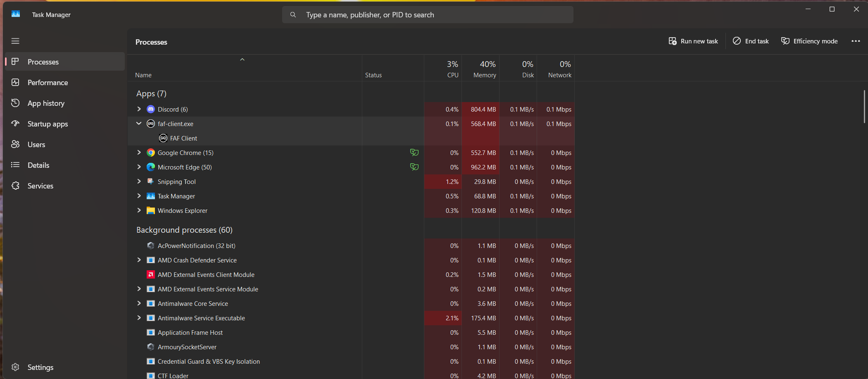Click Run new task button
The height and width of the screenshot is (379, 868).
click(693, 41)
